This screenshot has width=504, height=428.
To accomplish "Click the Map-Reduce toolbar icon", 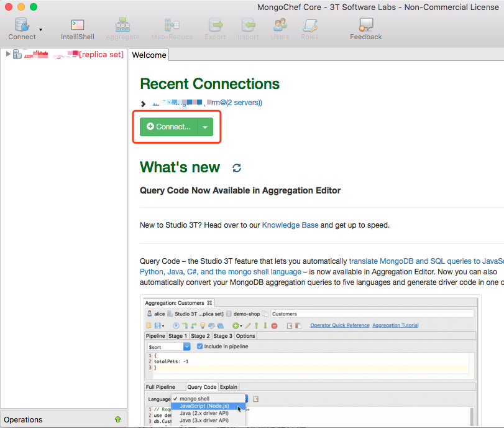I will coord(172,29).
